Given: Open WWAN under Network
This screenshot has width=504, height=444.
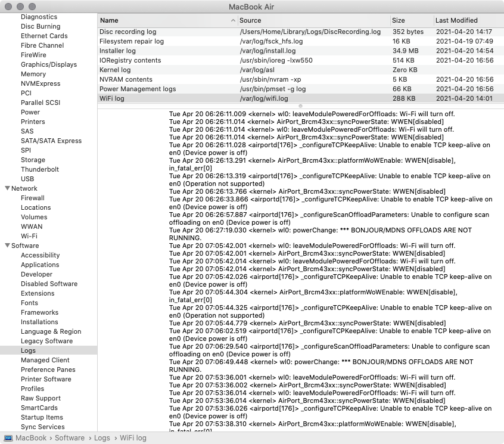Looking at the screenshot, I should 32,226.
